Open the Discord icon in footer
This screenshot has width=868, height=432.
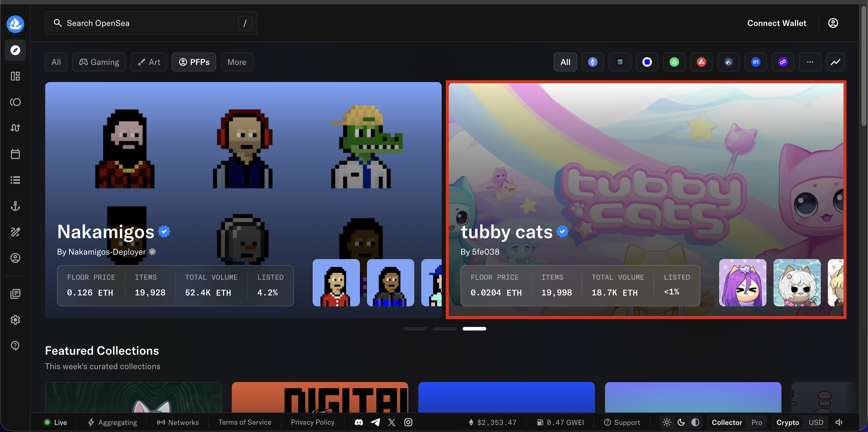(359, 422)
